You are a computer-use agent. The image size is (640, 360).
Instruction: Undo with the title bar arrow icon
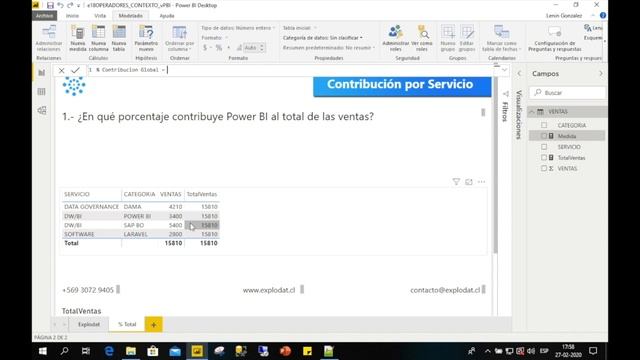[x=60, y=5]
